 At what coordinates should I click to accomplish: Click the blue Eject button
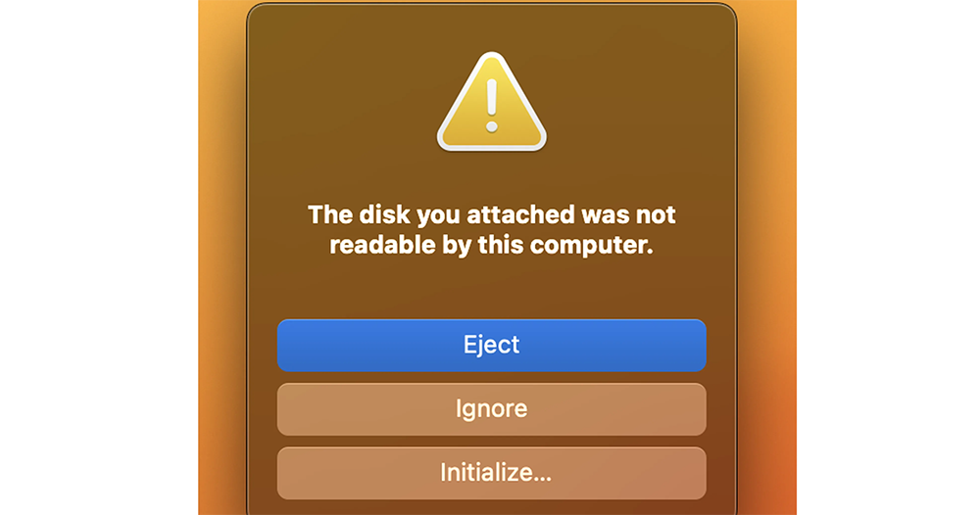click(491, 346)
